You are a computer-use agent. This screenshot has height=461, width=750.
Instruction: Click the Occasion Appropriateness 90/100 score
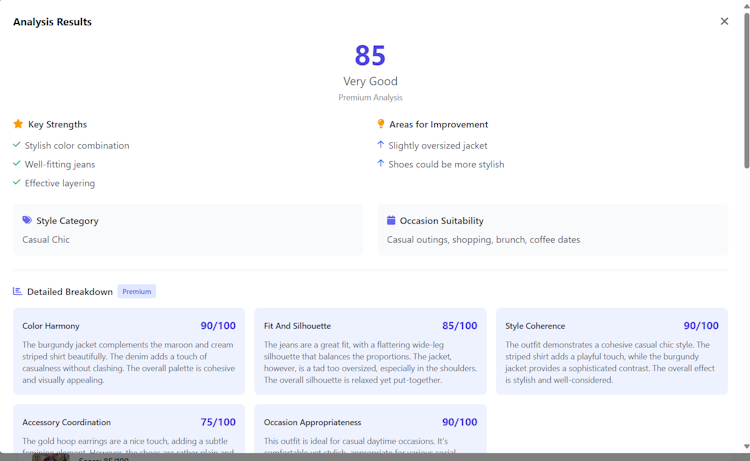[x=460, y=422]
